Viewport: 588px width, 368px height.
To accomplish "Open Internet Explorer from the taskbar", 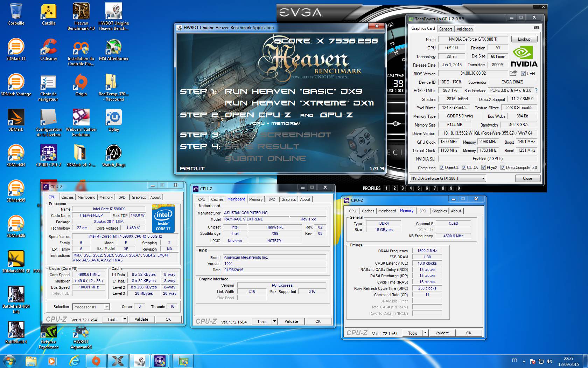I will [x=74, y=361].
